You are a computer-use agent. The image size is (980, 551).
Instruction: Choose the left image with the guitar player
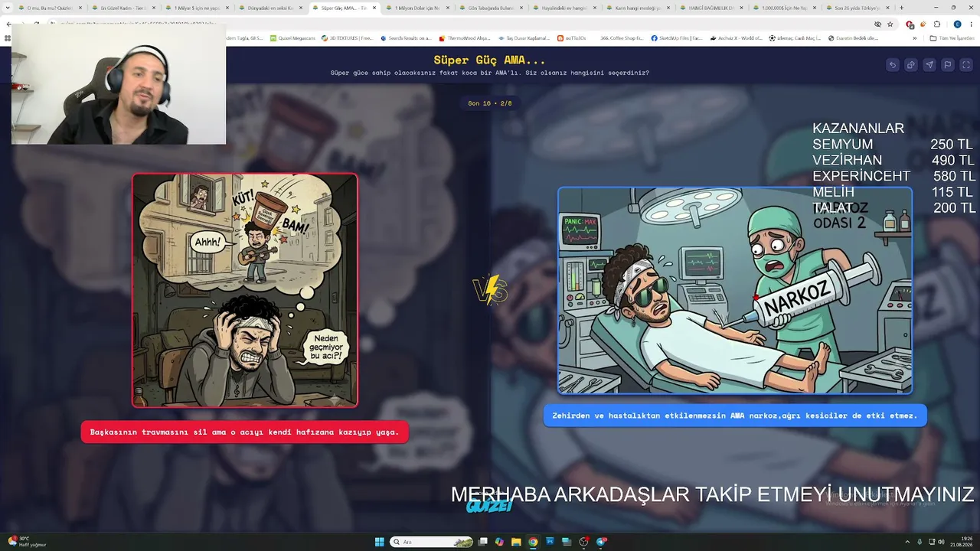[x=245, y=290]
